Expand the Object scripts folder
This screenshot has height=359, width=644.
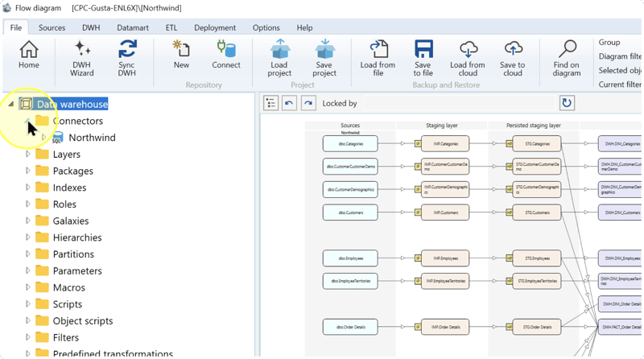[x=28, y=321]
